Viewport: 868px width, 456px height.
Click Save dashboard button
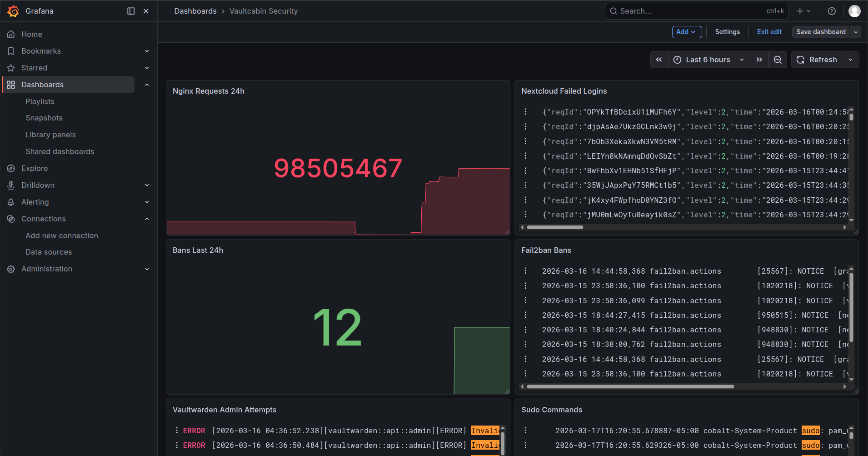click(821, 32)
